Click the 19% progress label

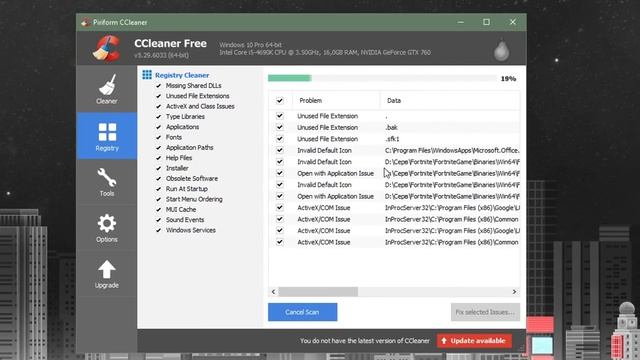508,78
